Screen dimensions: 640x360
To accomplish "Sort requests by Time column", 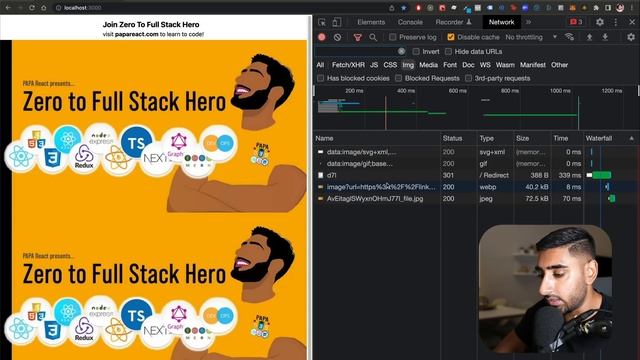I will [567, 138].
